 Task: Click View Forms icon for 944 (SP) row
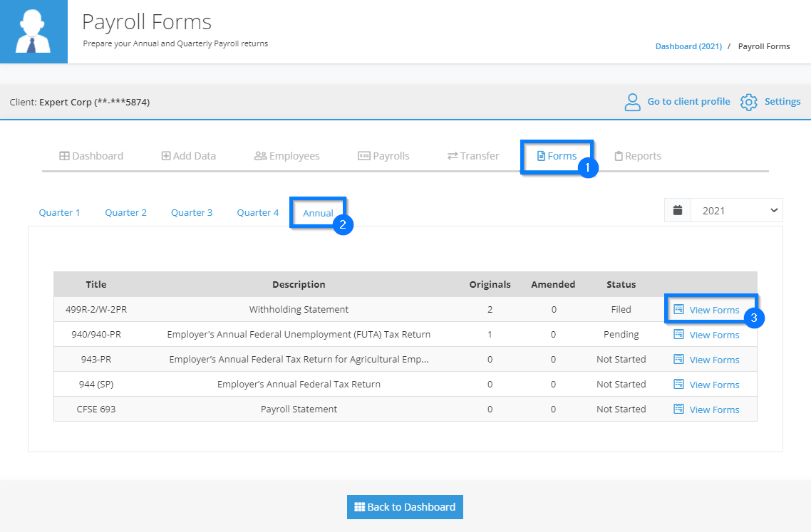click(x=678, y=384)
